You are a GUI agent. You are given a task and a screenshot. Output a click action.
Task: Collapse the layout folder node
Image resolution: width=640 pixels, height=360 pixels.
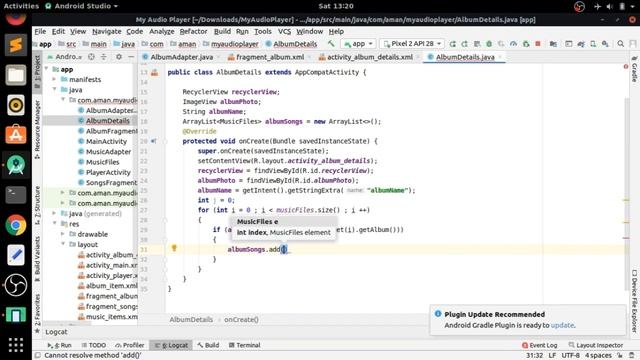[x=62, y=244]
